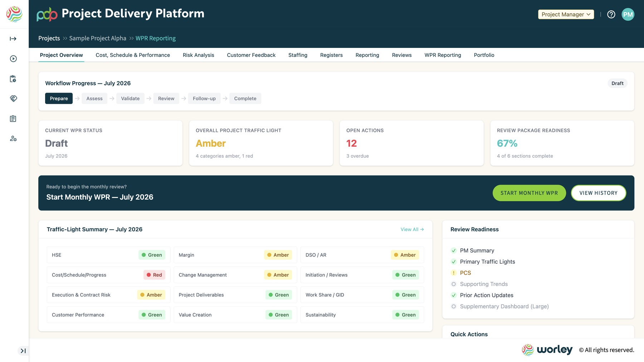The height and width of the screenshot is (362, 644).
Task: Click the Draft status badge
Action: (618, 83)
